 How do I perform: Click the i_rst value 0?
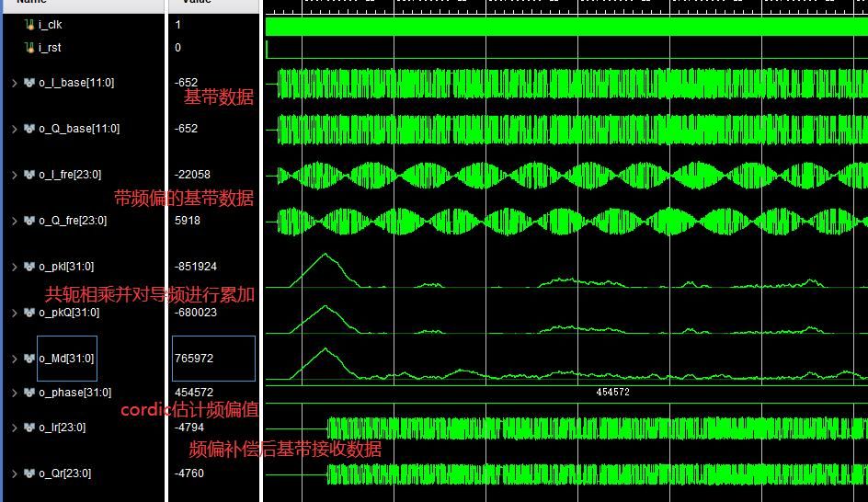(x=177, y=48)
